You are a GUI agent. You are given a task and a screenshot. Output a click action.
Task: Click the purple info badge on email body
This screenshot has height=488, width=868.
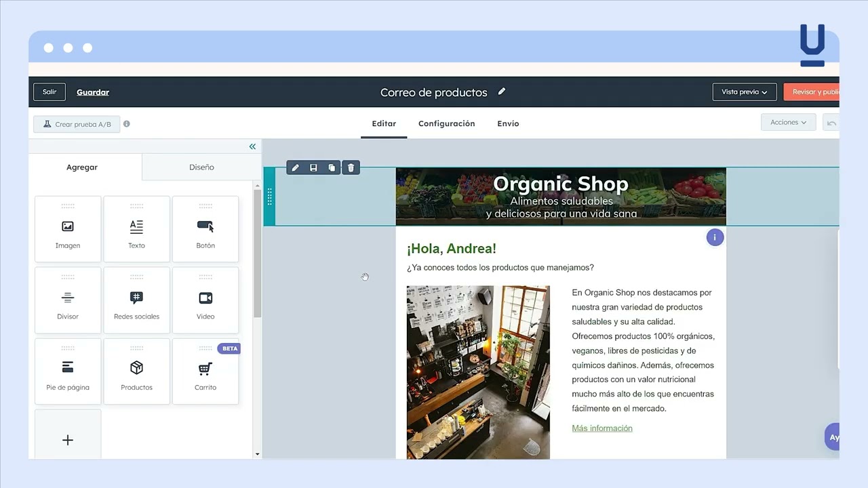pos(715,237)
